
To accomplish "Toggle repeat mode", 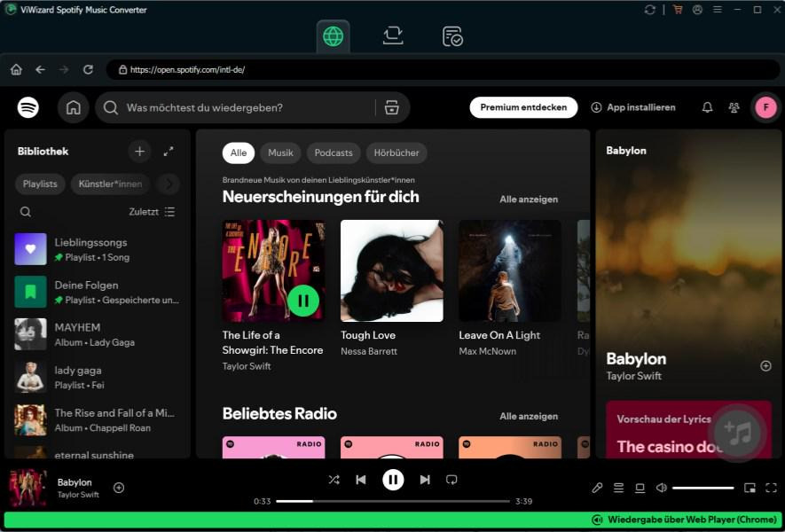I will pyautogui.click(x=451, y=480).
